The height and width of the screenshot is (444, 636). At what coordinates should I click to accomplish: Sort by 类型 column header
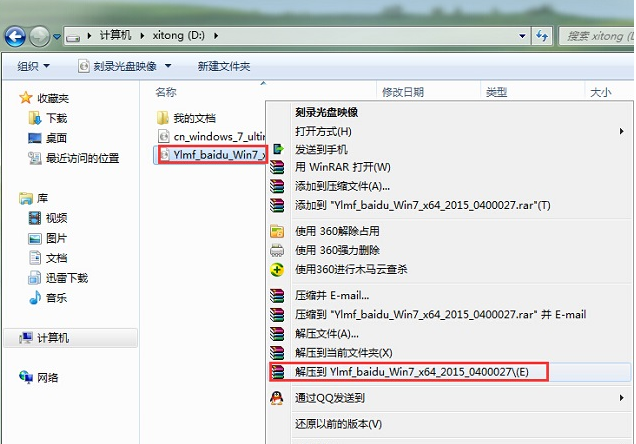(496, 92)
